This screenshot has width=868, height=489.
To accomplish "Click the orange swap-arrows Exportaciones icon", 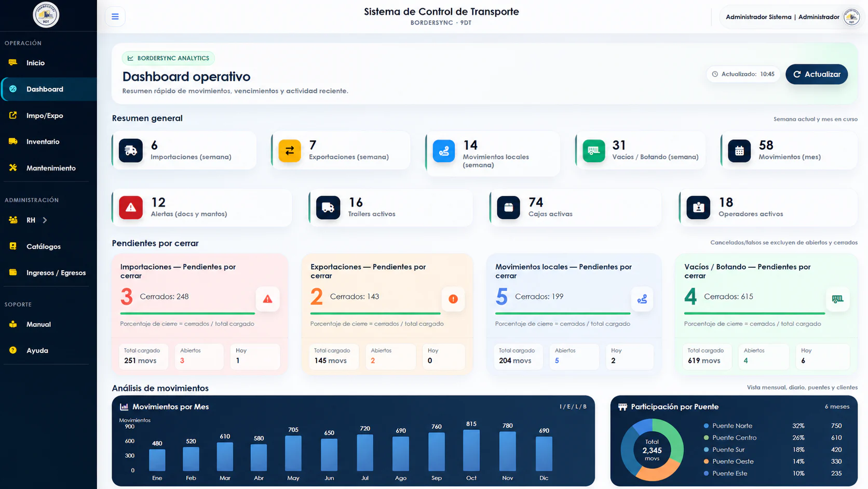I will 290,151.
